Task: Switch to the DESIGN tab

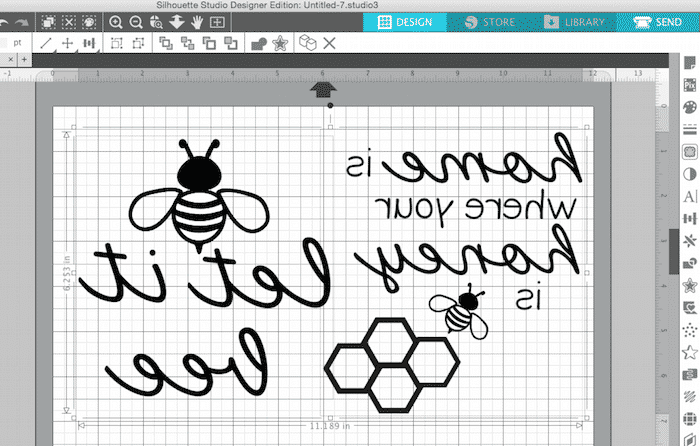Action: [405, 22]
